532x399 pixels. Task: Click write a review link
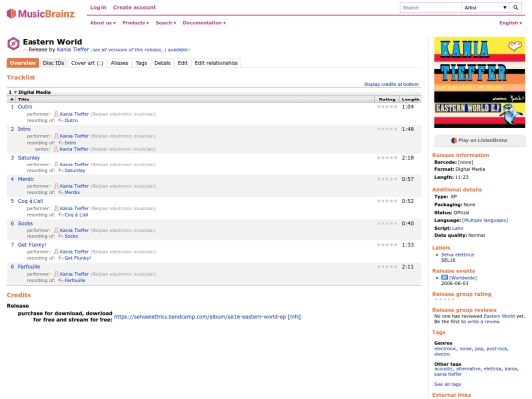pos(484,321)
